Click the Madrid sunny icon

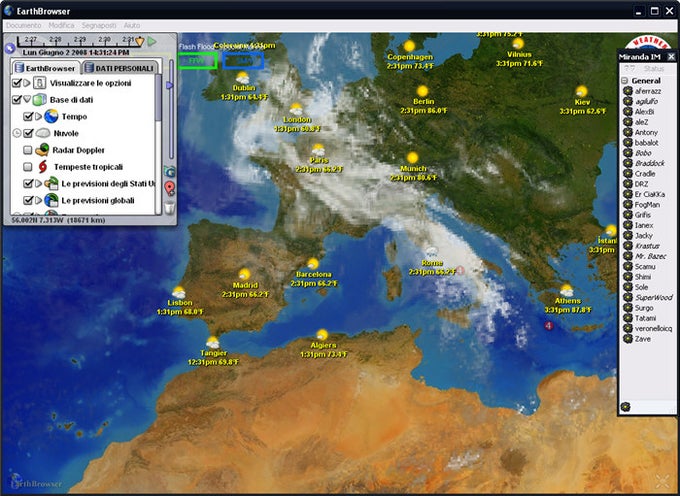(x=245, y=274)
